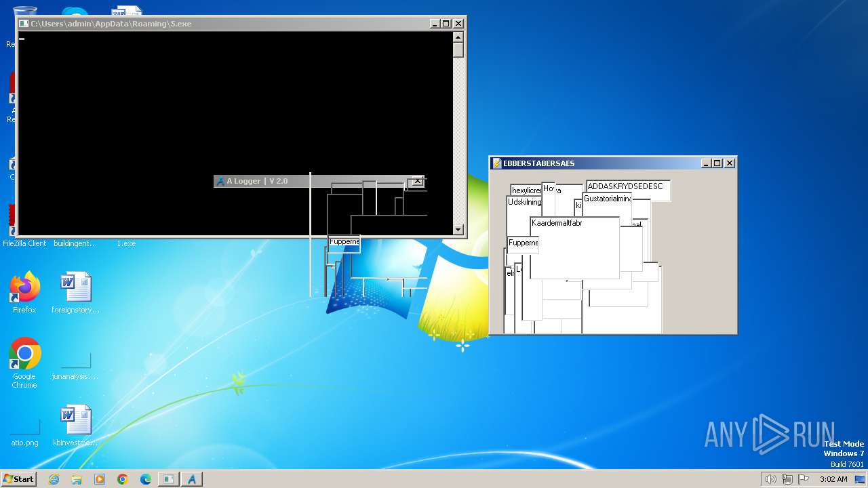Click the Fupperne box under the console

344,244
